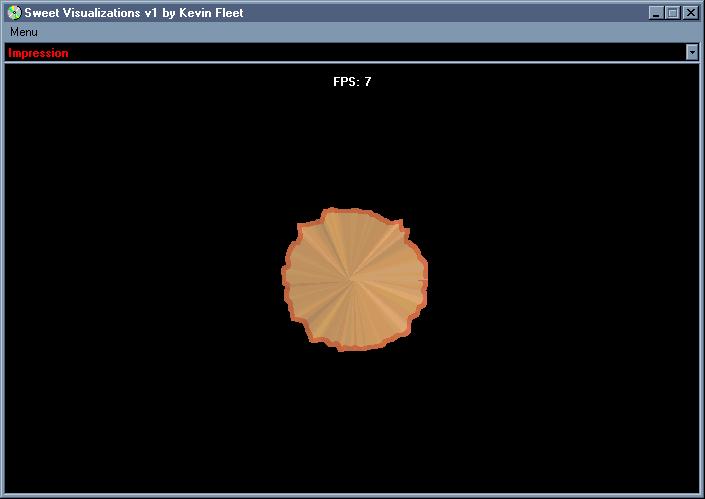Click the empty middle of the Impression combo box
This screenshot has width=705, height=499.
pos(350,53)
